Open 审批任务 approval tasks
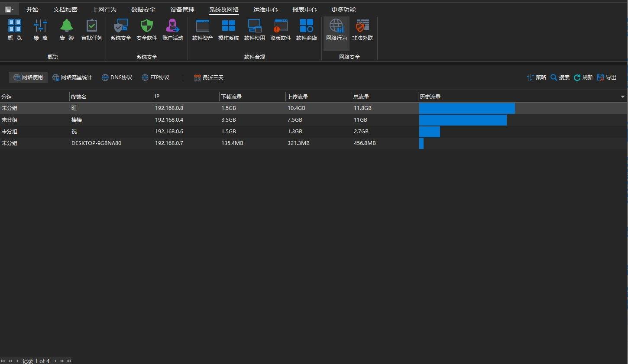The image size is (628, 364). click(92, 30)
